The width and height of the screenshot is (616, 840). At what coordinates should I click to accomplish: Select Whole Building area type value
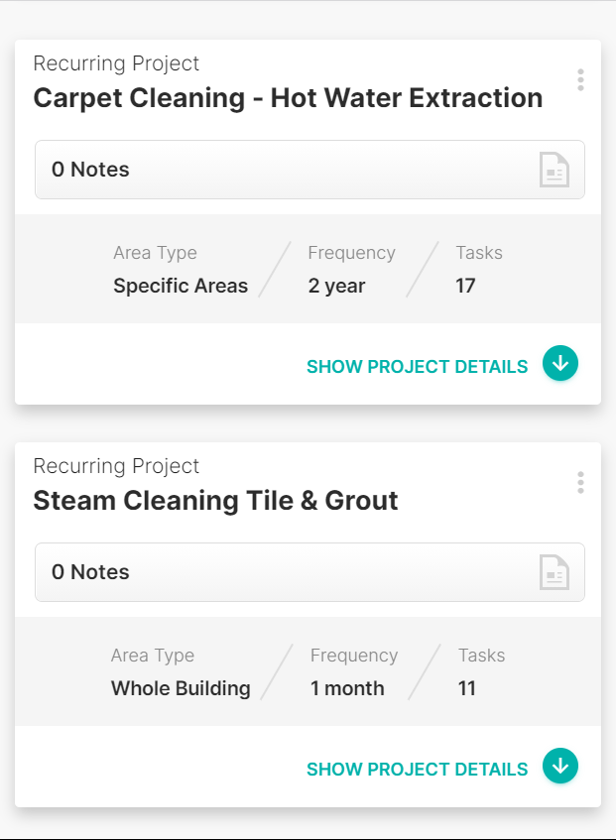click(x=181, y=688)
